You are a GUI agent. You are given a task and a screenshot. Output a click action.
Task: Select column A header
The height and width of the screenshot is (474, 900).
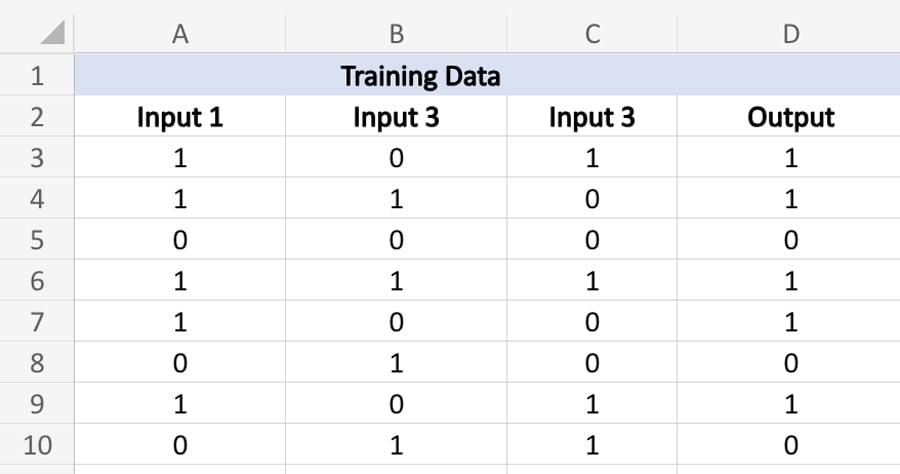[x=180, y=34]
